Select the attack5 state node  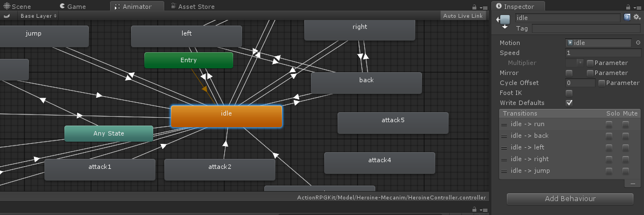pyautogui.click(x=393, y=123)
